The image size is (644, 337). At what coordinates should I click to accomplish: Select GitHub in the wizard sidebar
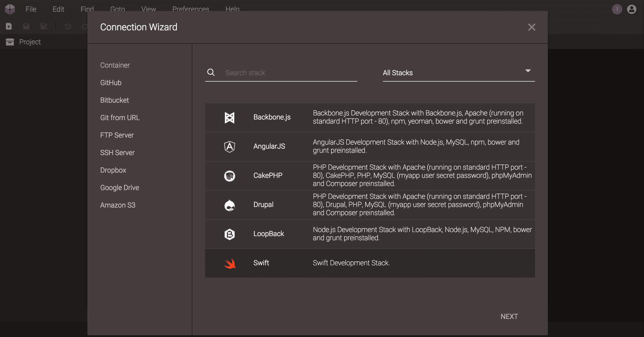(x=111, y=83)
